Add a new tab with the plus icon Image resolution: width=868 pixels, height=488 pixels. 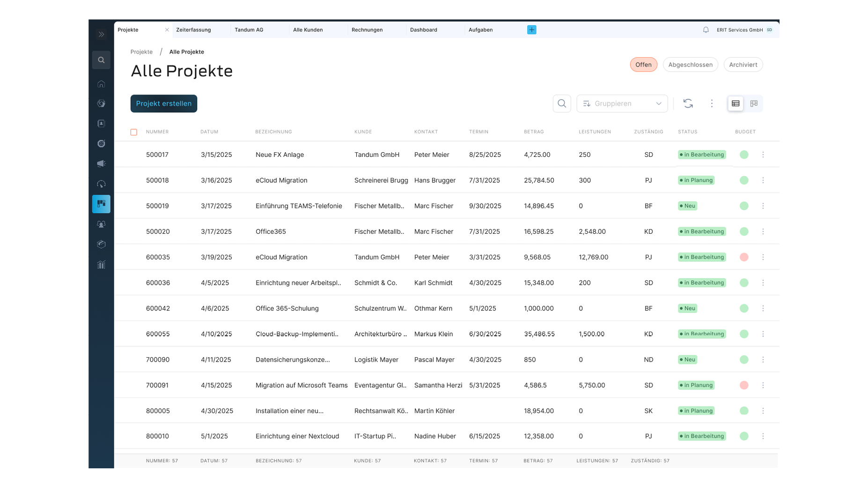pyautogui.click(x=532, y=30)
